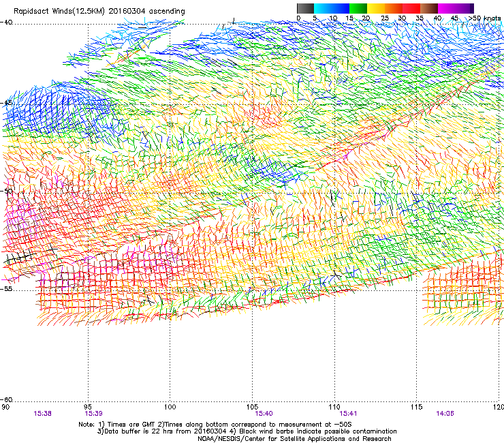Click the '95' longitude axis label
This screenshot has width=504, height=443.
pos(88,408)
